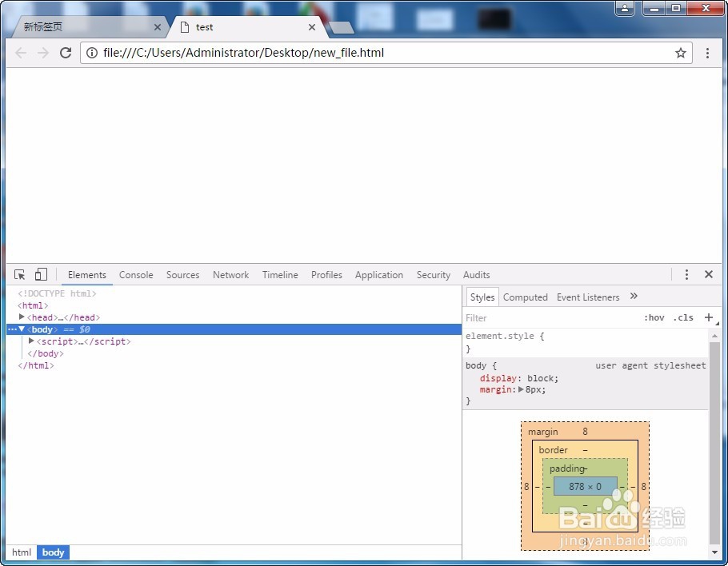Click the block value of display

541,378
